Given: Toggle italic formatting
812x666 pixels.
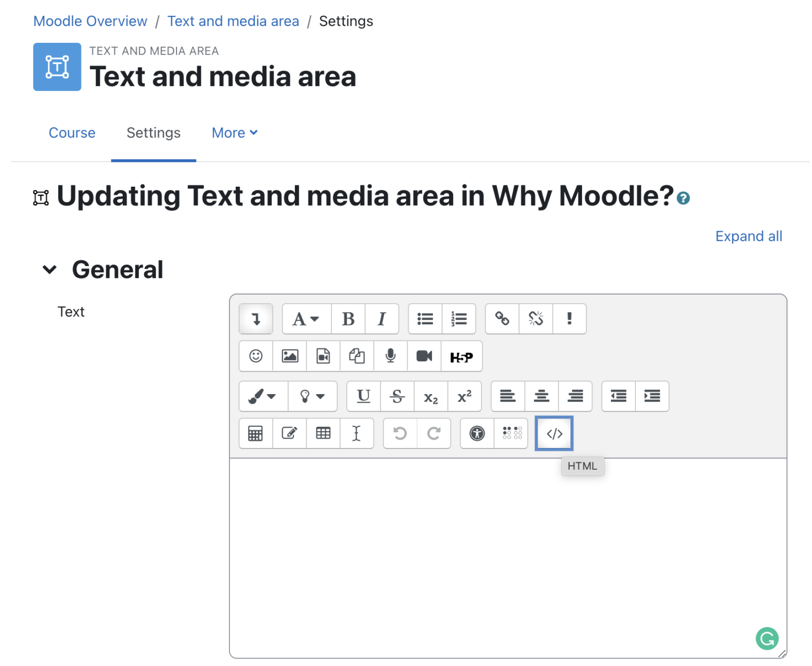Looking at the screenshot, I should pos(382,318).
